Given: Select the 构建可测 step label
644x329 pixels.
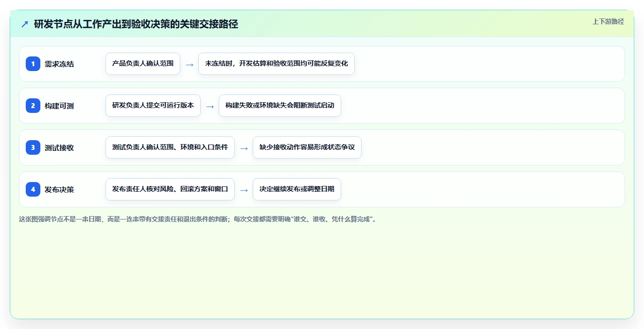Looking at the screenshot, I should (x=59, y=106).
